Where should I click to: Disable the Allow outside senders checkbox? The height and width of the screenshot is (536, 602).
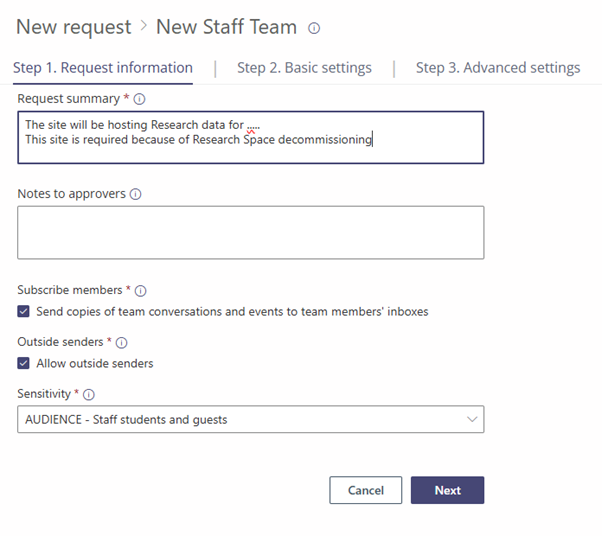click(24, 363)
